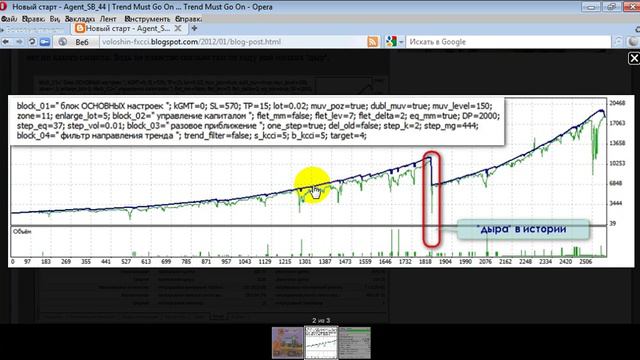Viewport: 640px width, 360px height.
Task: Click the RSS feed icon
Action: click(x=373, y=42)
